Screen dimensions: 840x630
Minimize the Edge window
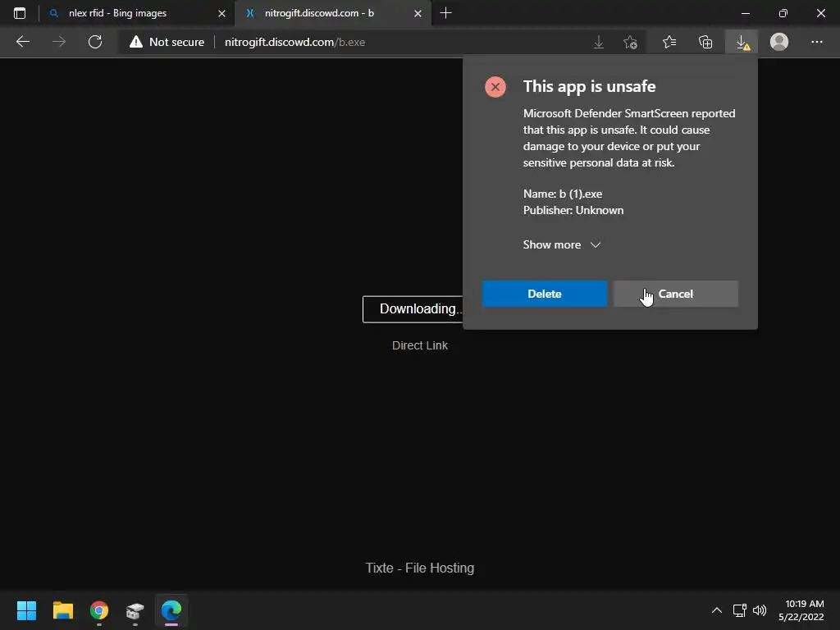pyautogui.click(x=746, y=13)
